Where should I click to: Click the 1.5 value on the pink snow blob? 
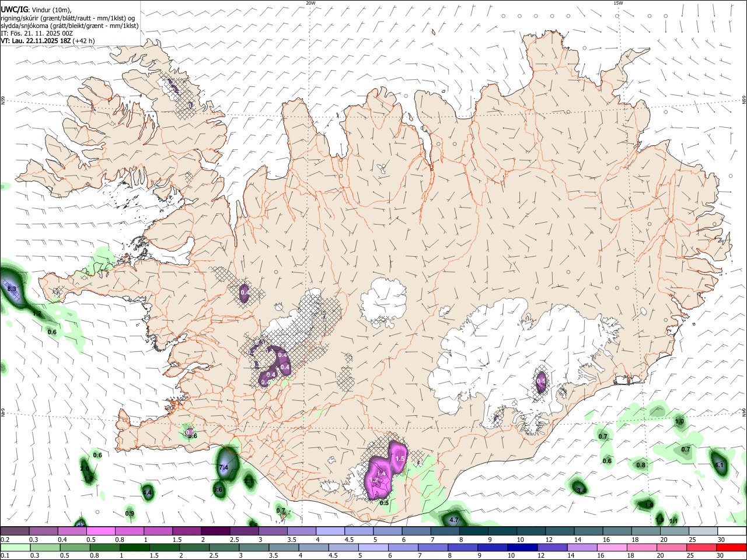click(x=400, y=459)
